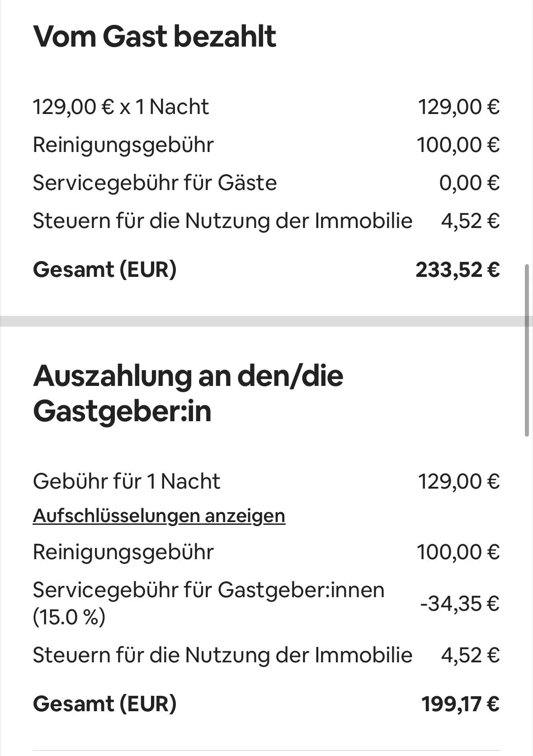The width and height of the screenshot is (533, 756).
Task: Click the Auszahlung an den/die Gastgeber:in heading
Action: click(188, 393)
